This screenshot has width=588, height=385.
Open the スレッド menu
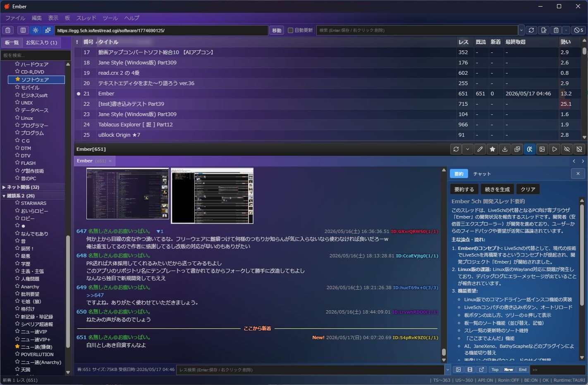(x=86, y=18)
